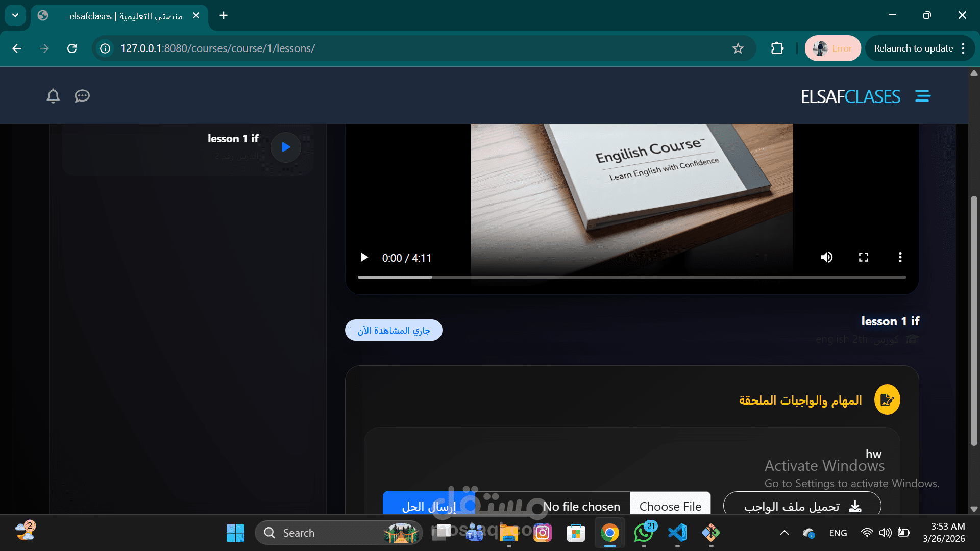Click the page vertical scrollbar
This screenshot has width=980, height=551.
pos(974,321)
